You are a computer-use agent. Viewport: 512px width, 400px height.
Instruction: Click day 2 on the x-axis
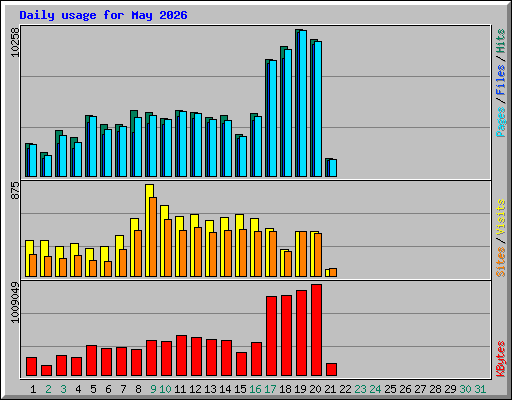pyautogui.click(x=48, y=389)
